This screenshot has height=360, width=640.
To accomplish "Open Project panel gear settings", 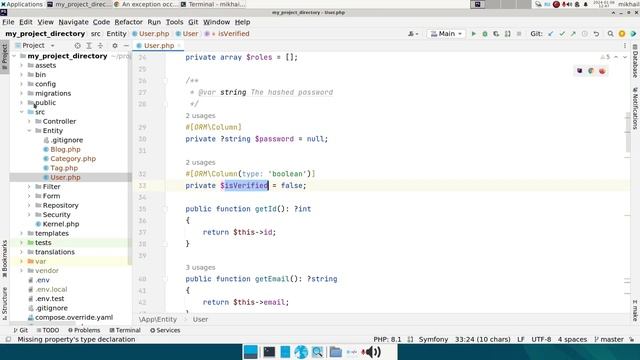I will [x=115, y=46].
